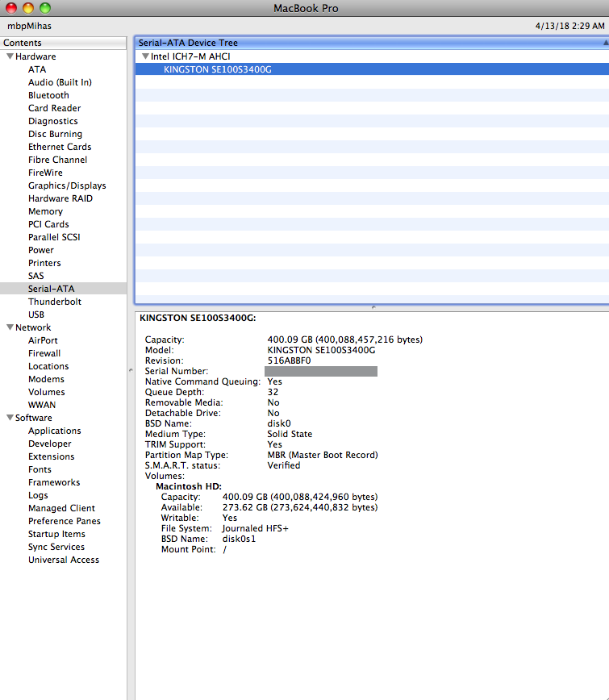Select Developer entry

(49, 444)
